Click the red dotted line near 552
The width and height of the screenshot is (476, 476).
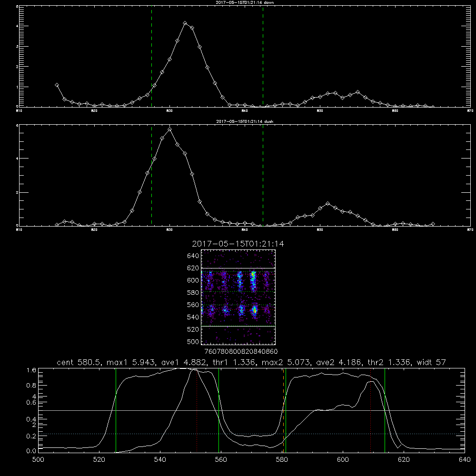[197, 410]
